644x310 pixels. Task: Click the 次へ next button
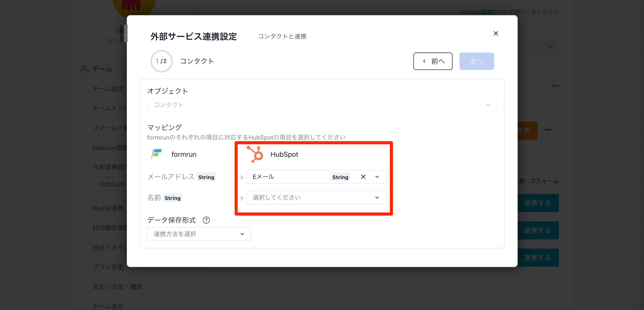coord(476,61)
